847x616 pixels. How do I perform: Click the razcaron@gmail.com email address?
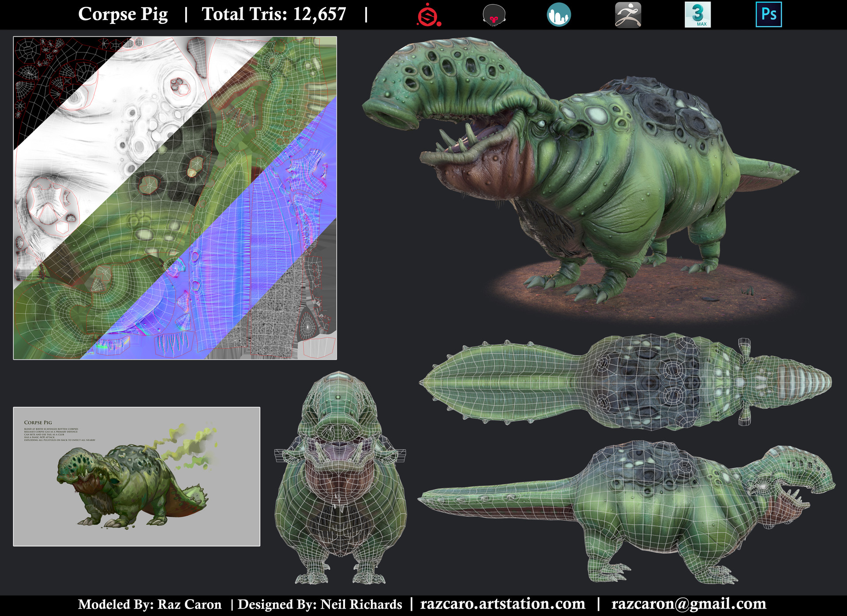click(x=688, y=604)
